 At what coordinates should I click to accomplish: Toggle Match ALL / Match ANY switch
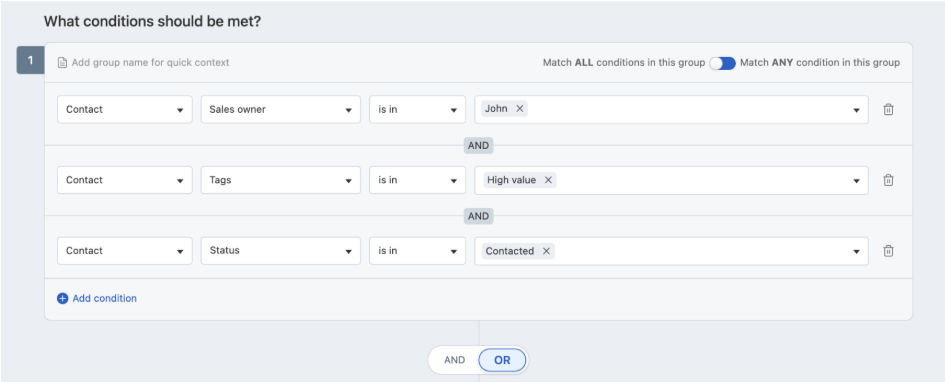click(x=723, y=63)
